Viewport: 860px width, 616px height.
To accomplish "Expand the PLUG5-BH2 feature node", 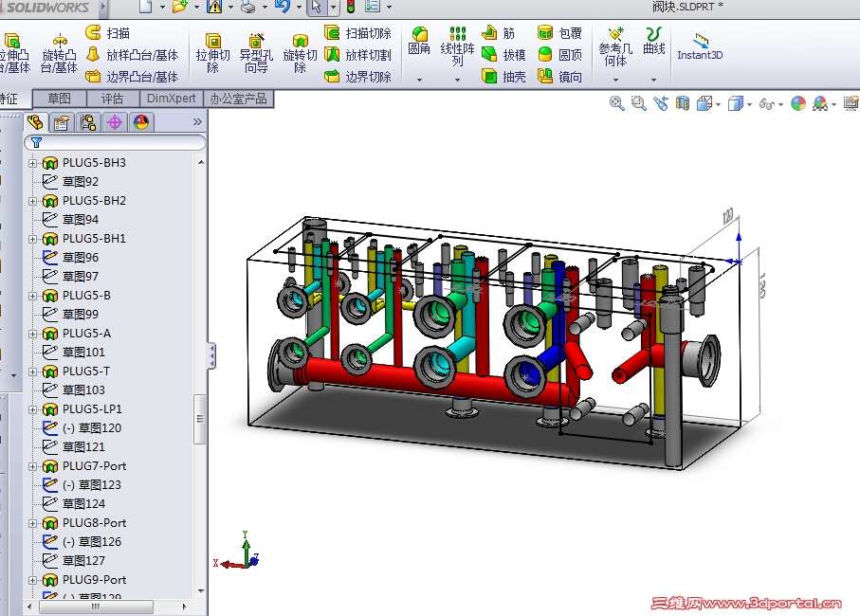I will (x=32, y=201).
